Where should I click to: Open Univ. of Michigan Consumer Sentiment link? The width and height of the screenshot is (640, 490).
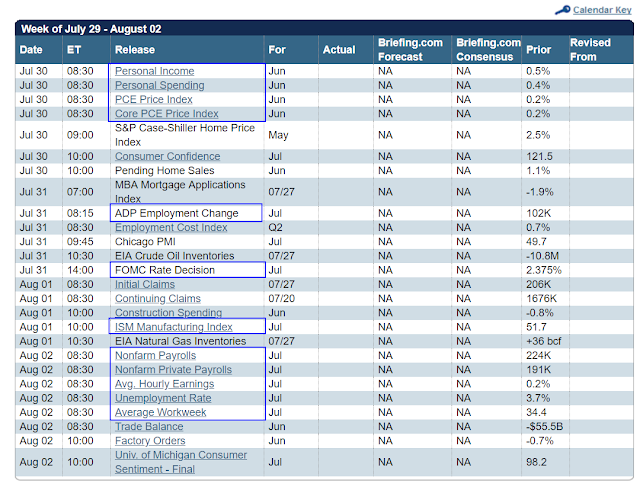(180, 462)
